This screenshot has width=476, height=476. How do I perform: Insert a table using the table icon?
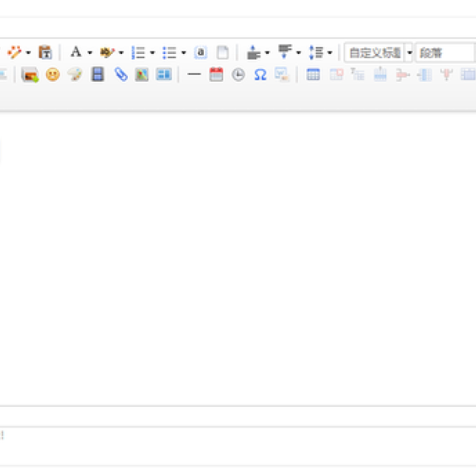pyautogui.click(x=313, y=75)
